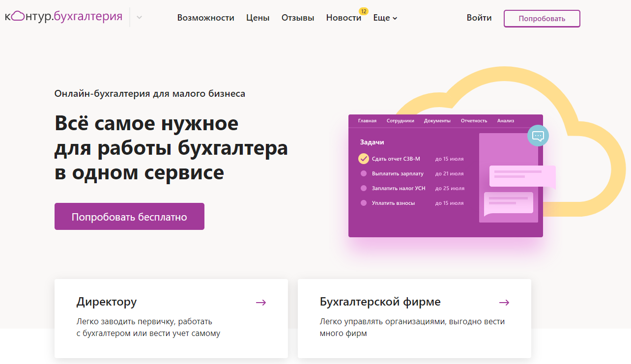
Task: Select the Отчетность tab in the illustration
Action: pyautogui.click(x=474, y=121)
